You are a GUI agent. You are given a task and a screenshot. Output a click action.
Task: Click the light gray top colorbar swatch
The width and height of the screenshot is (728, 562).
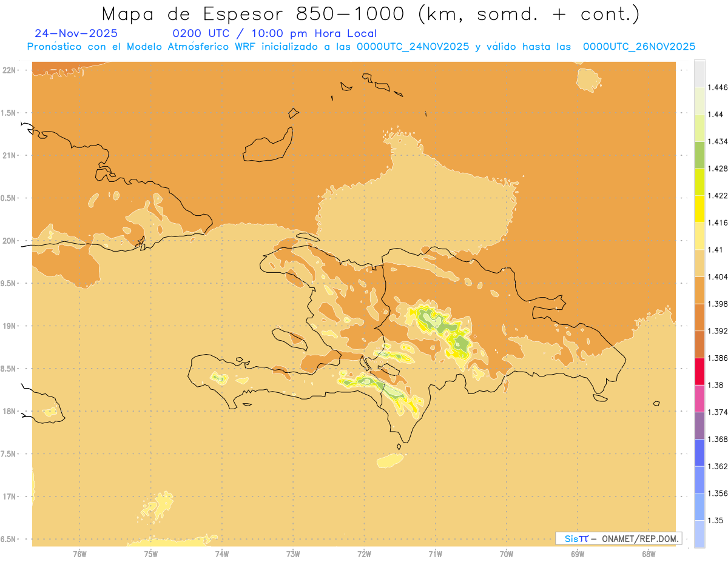[699, 73]
